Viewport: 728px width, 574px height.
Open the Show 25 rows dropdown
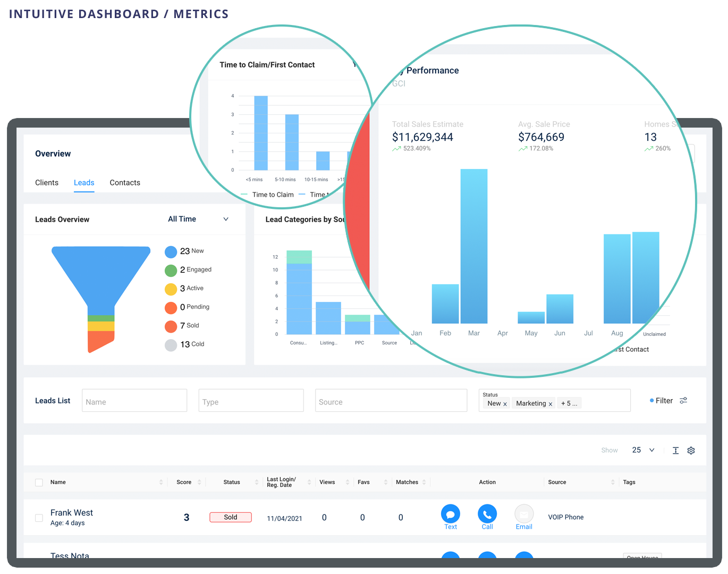pos(643,450)
